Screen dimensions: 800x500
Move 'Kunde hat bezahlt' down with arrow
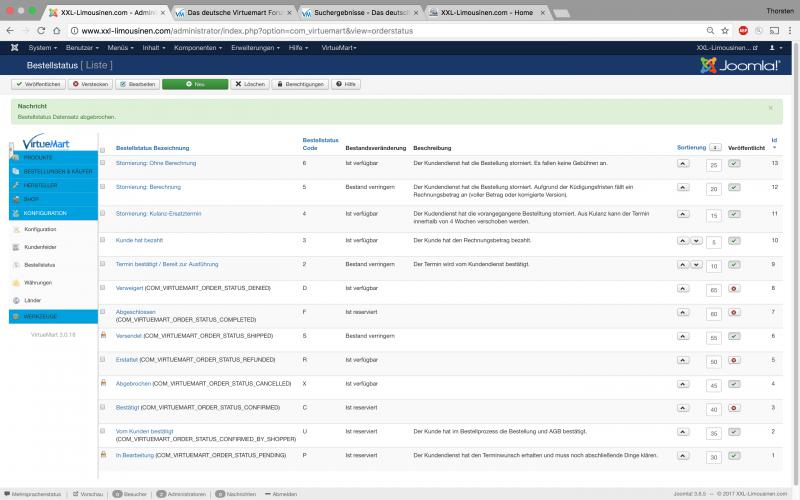point(696,240)
